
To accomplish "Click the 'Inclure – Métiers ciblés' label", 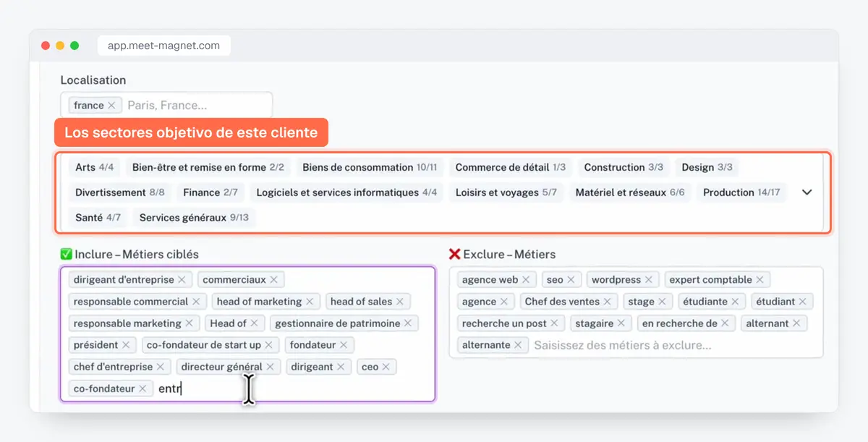I will (136, 255).
